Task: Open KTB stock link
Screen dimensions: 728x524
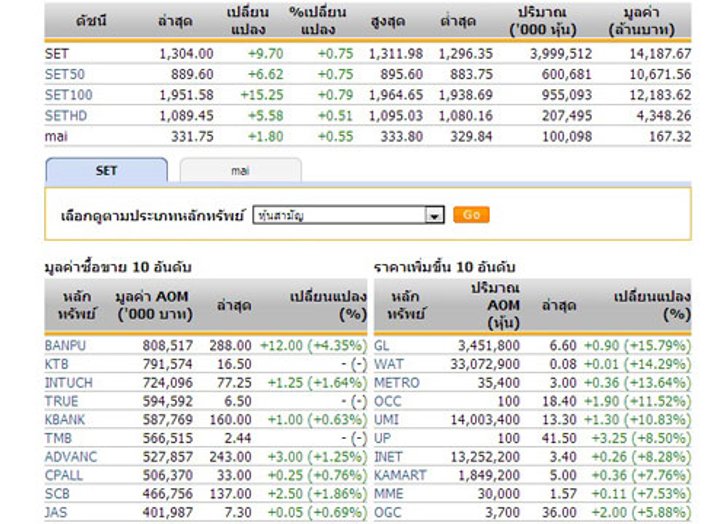Action: [56, 364]
